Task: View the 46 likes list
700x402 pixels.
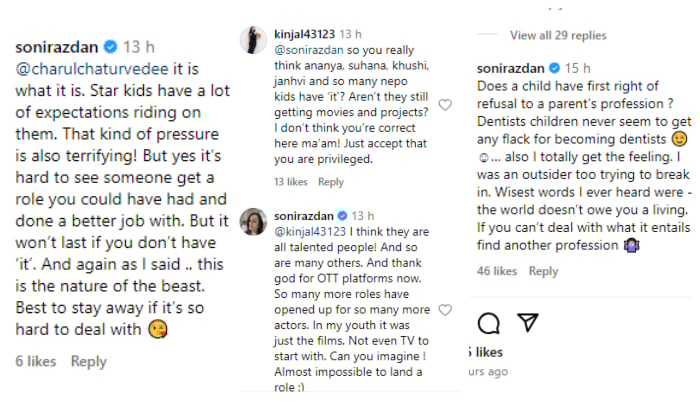Action: click(497, 271)
